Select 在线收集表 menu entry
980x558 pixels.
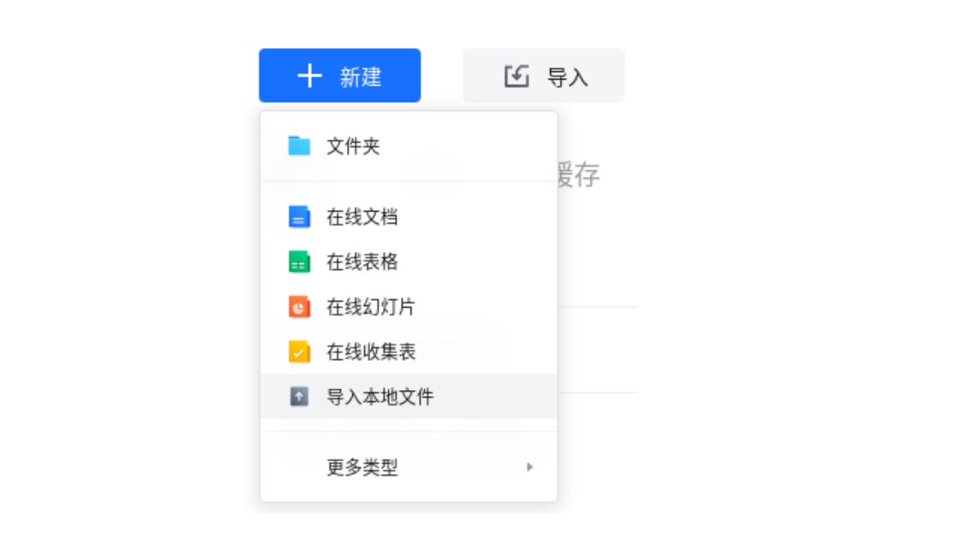tap(409, 351)
